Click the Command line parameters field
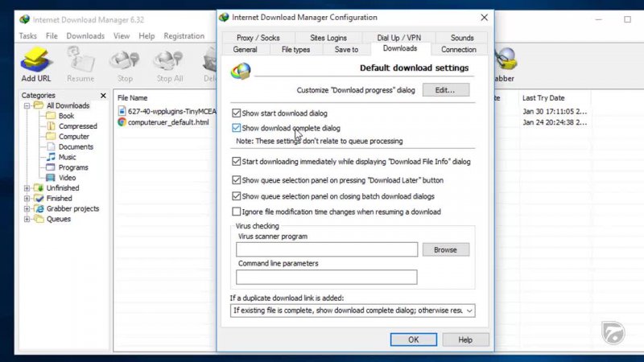Viewport: 644px width, 362px height. click(326, 277)
